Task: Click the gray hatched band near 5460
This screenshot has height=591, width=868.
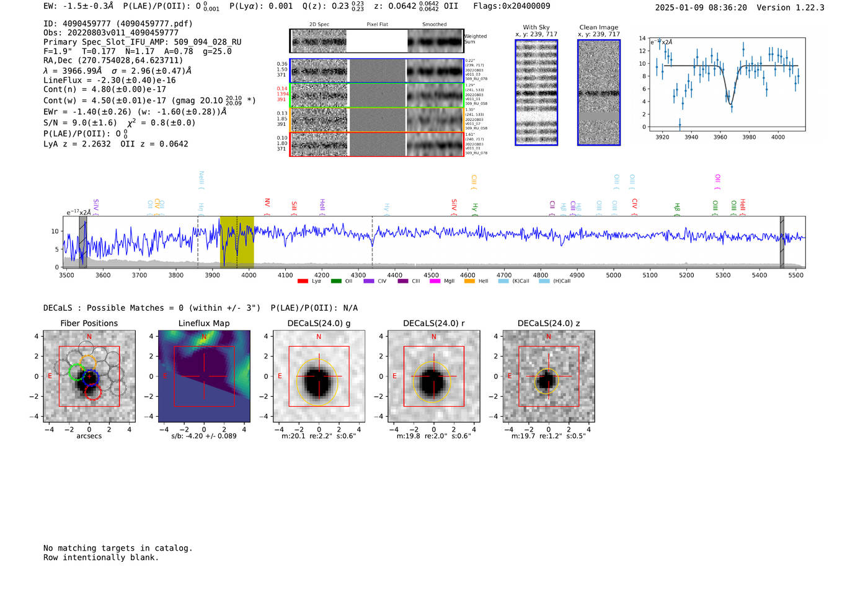Action: [782, 242]
